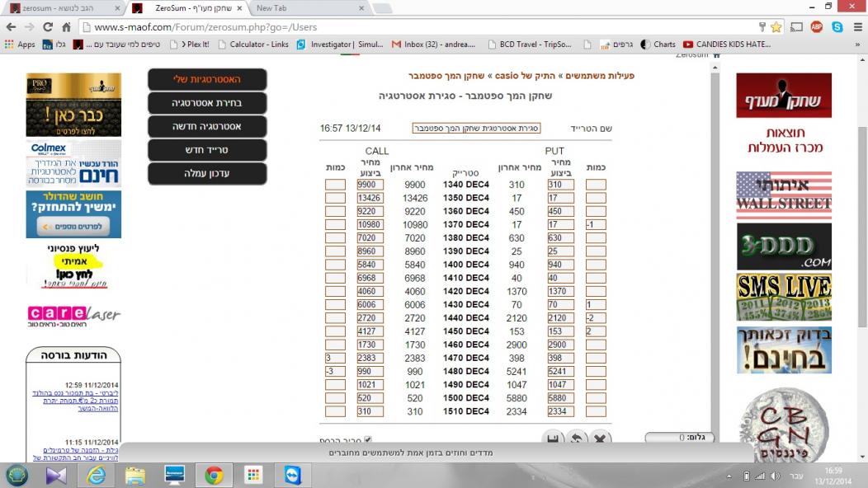Open the Skype extension icon in toolbar
The image size is (868, 488).
tap(837, 26)
